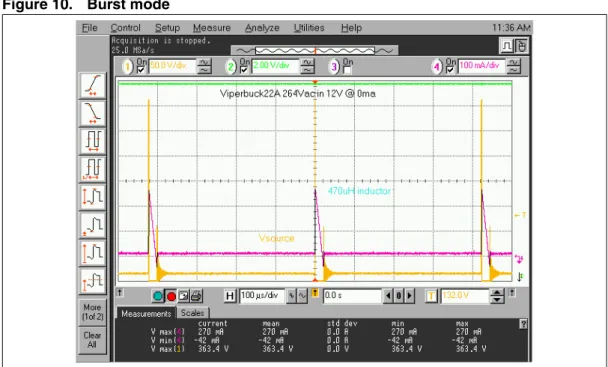This screenshot has width=608, height=367.
Task: Select the seventh measurement toolbar icon
Action: coord(92,253)
